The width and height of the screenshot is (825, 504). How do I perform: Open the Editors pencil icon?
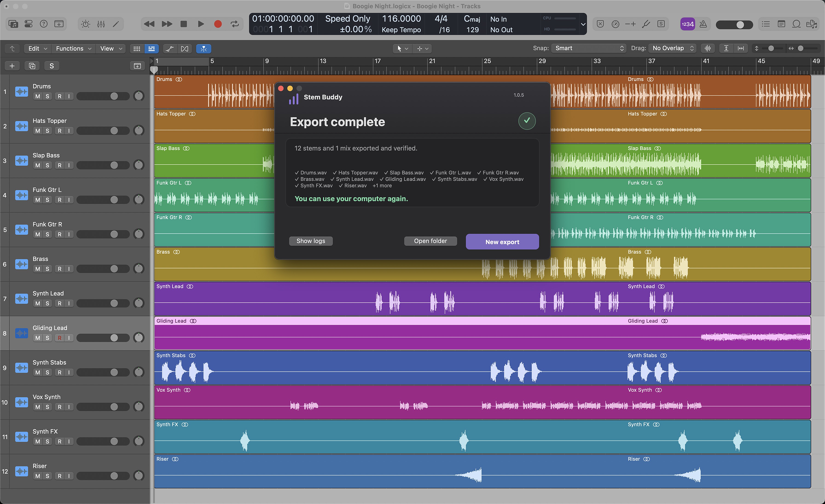point(116,24)
